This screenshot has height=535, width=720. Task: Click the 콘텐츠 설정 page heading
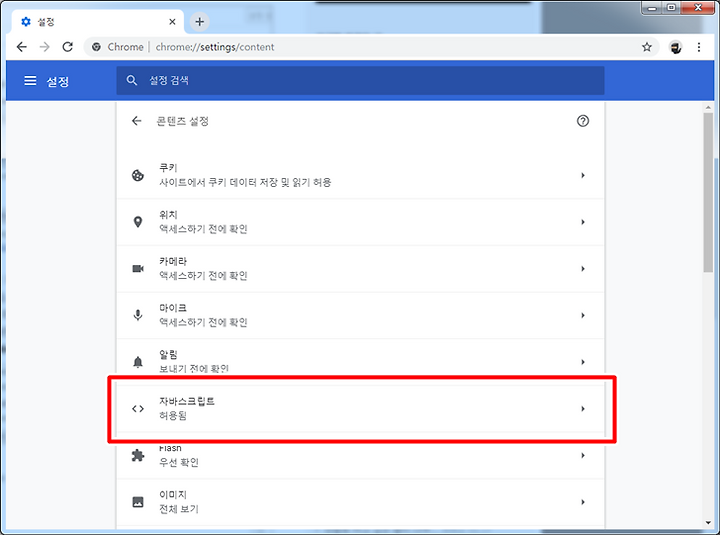[183, 121]
